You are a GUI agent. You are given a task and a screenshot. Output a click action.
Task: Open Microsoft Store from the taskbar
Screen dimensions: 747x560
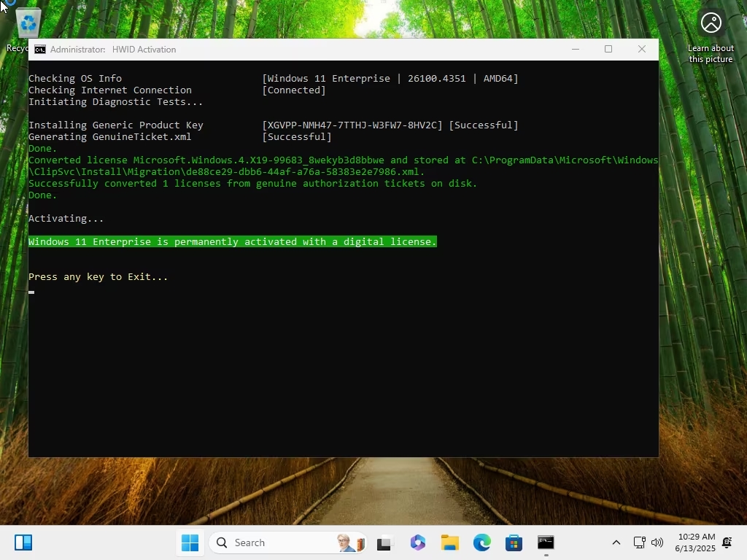tap(514, 542)
